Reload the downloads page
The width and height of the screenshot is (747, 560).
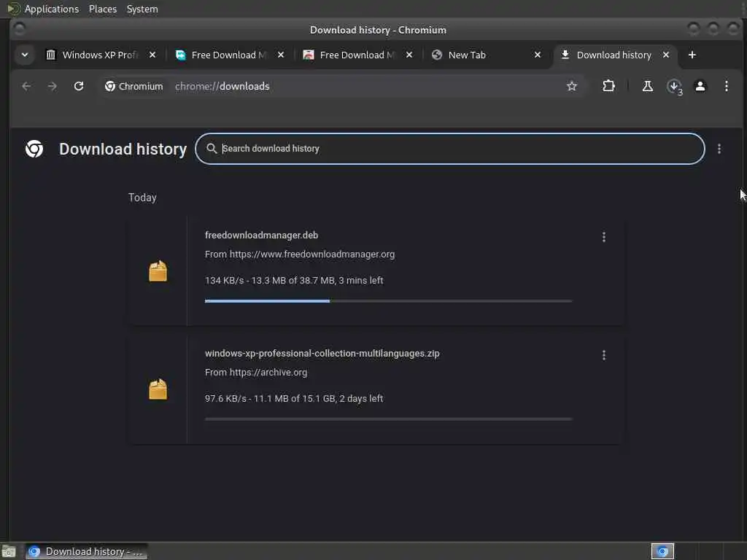pos(79,86)
